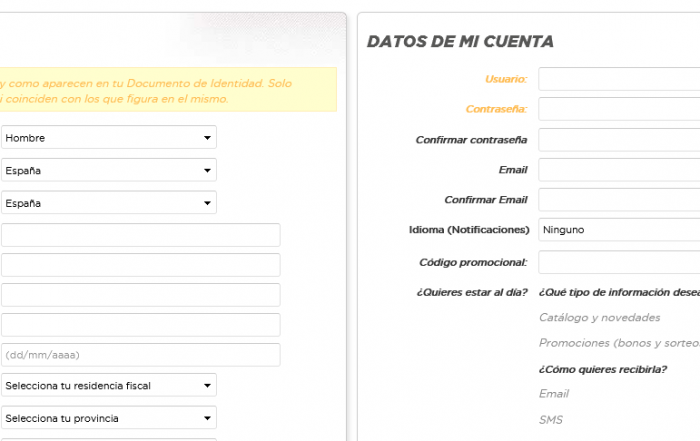Open the Hombre gender dropdown
700x441 pixels.
108,137
